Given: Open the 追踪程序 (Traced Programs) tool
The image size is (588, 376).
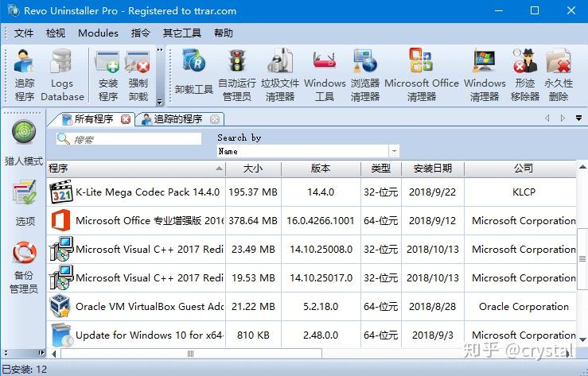Looking at the screenshot, I should point(25,75).
